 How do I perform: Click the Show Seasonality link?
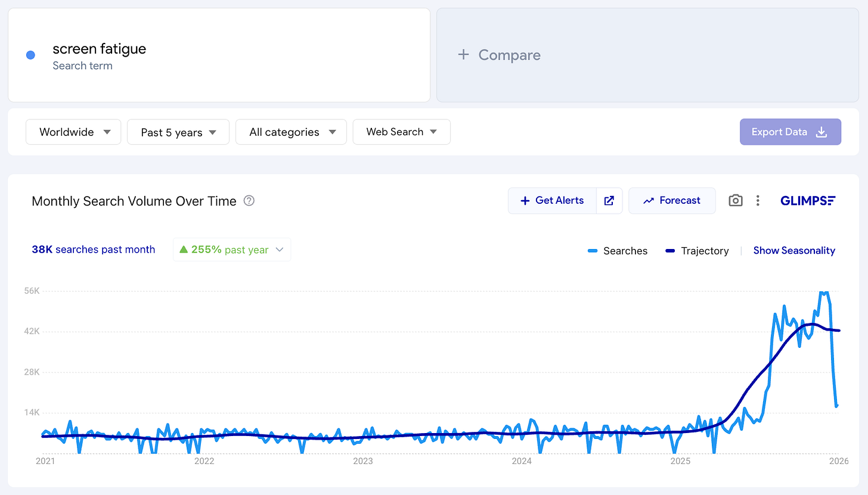click(794, 251)
